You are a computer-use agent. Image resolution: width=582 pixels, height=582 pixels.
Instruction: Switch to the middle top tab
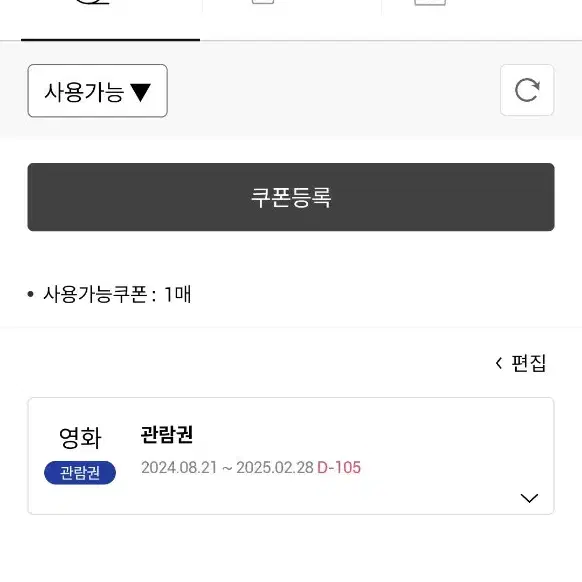pyautogui.click(x=292, y=20)
